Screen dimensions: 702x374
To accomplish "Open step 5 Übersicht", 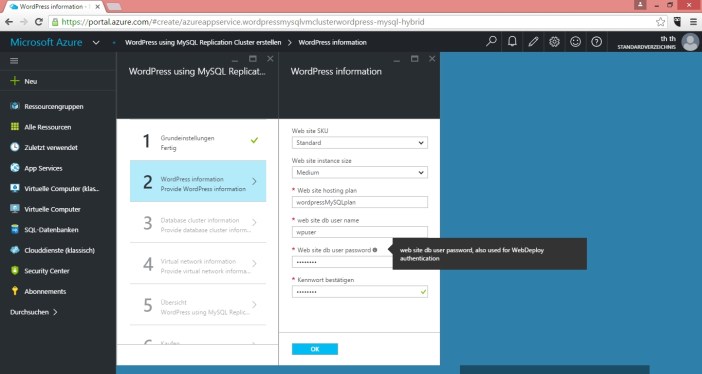I will tap(198, 305).
